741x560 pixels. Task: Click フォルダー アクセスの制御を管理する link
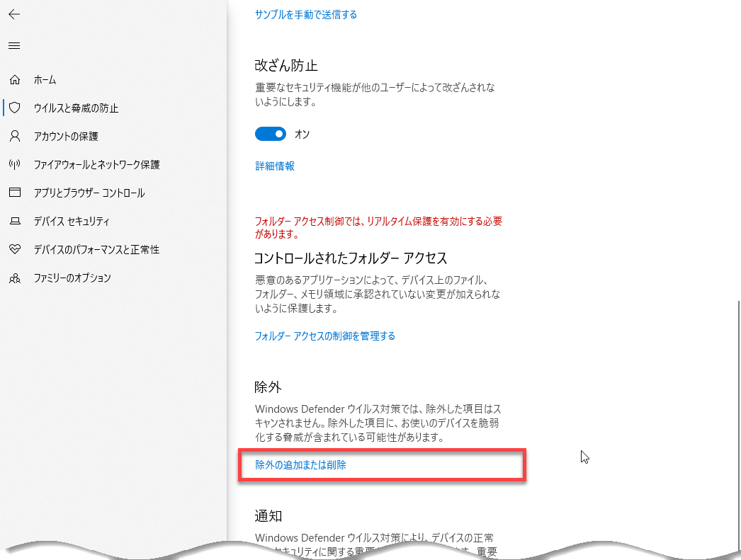(x=324, y=336)
